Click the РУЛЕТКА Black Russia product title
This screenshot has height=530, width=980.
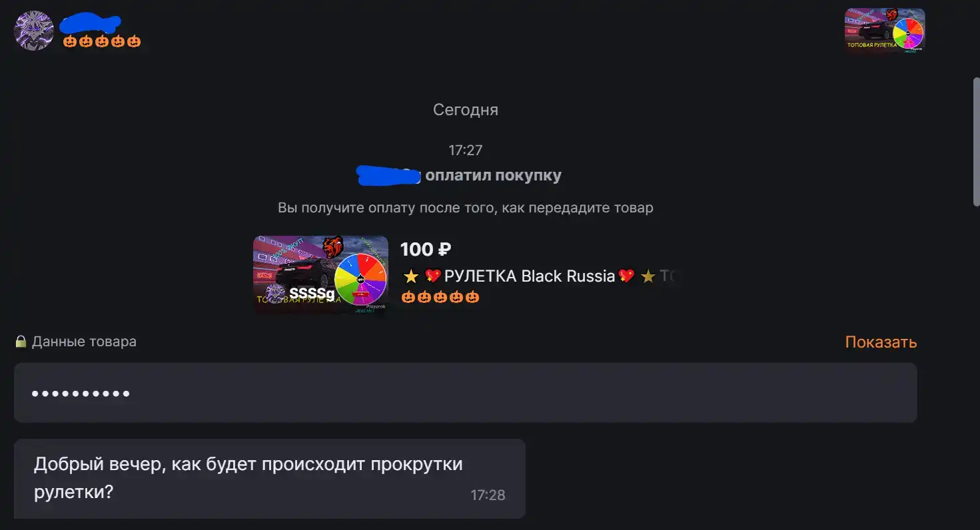[530, 276]
